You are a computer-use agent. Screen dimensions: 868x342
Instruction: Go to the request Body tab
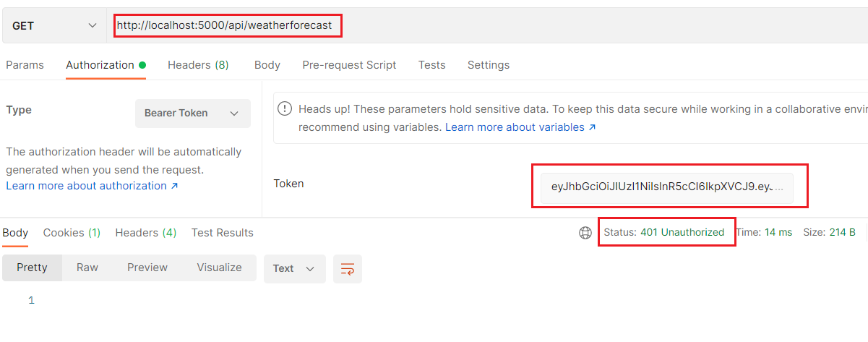(267, 65)
